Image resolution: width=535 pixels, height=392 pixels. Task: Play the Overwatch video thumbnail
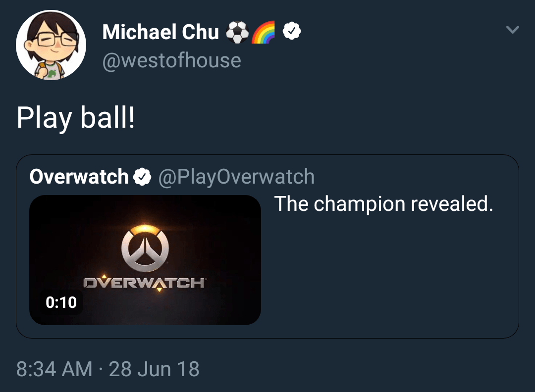145,260
